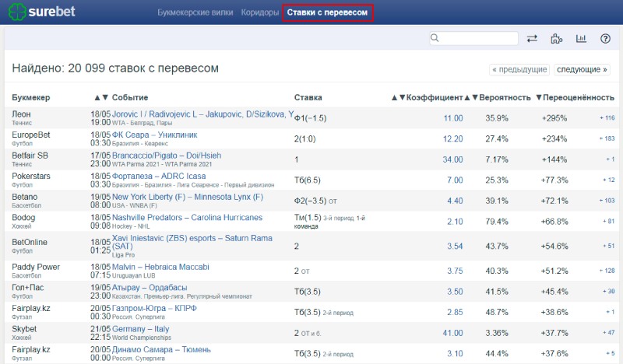
Task: Open Газпром-Югра – КПРФ event link
Action: coord(154,309)
